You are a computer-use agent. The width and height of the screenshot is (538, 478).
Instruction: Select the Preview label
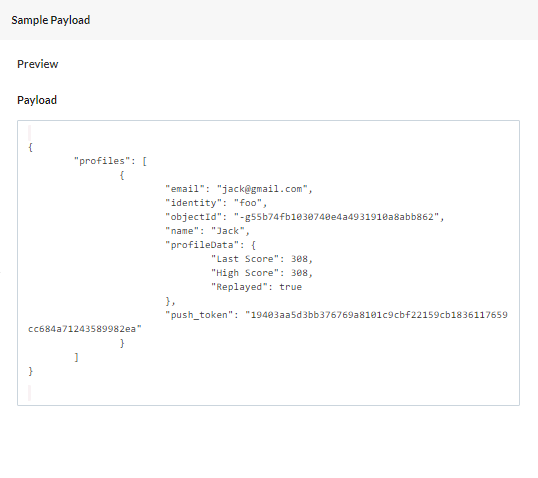(38, 64)
